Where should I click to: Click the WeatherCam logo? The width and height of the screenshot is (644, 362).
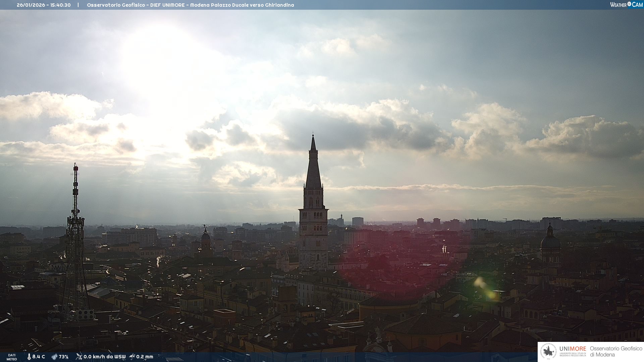point(626,5)
